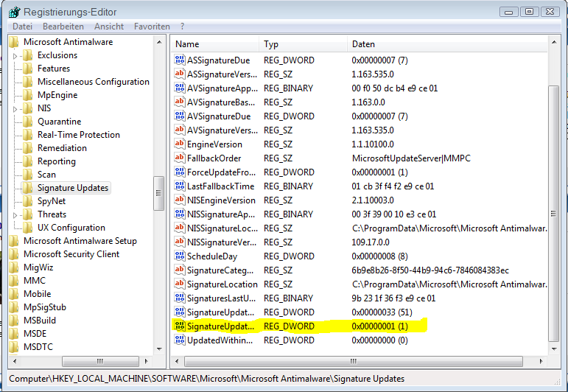The height and width of the screenshot is (392, 568).
Task: Click the MpSigStub folder icon
Action: click(14, 307)
